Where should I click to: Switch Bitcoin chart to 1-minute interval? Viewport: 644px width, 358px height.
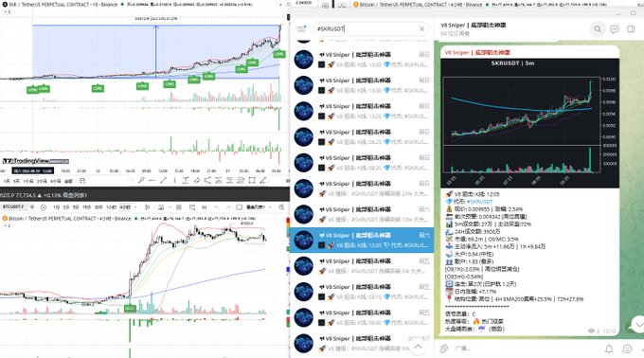click(x=56, y=206)
